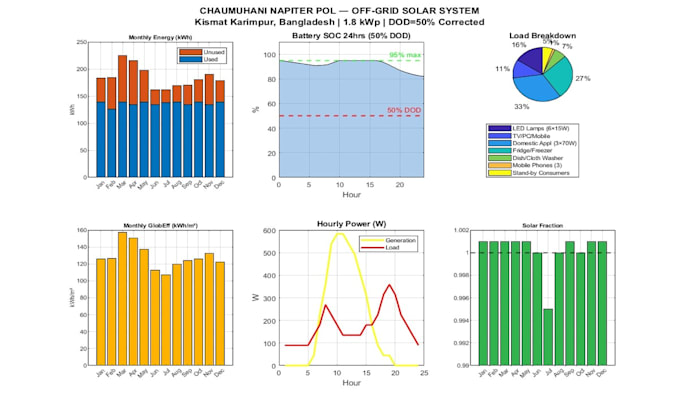680x409 pixels.
Task: Click the Used legend color swatch
Action: pyautogui.click(x=191, y=59)
